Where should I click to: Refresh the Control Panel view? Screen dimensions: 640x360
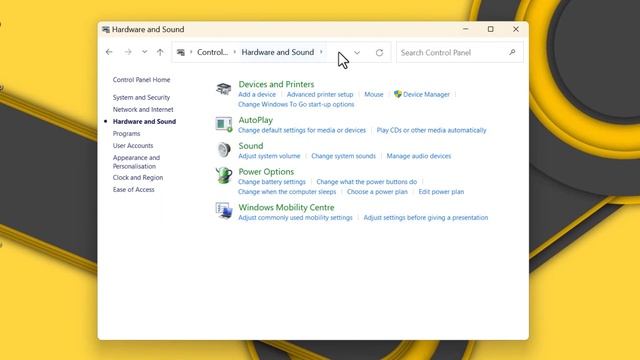pyautogui.click(x=379, y=53)
